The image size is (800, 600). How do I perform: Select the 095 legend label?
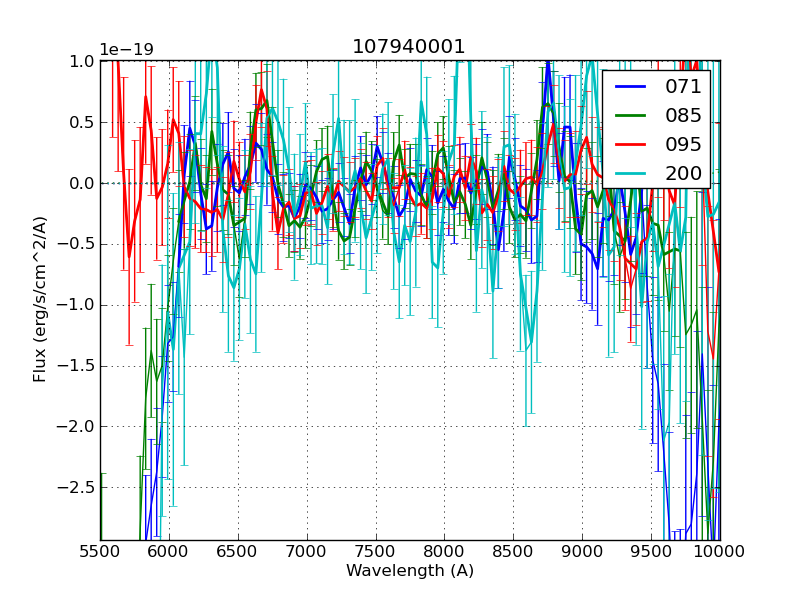[683, 144]
